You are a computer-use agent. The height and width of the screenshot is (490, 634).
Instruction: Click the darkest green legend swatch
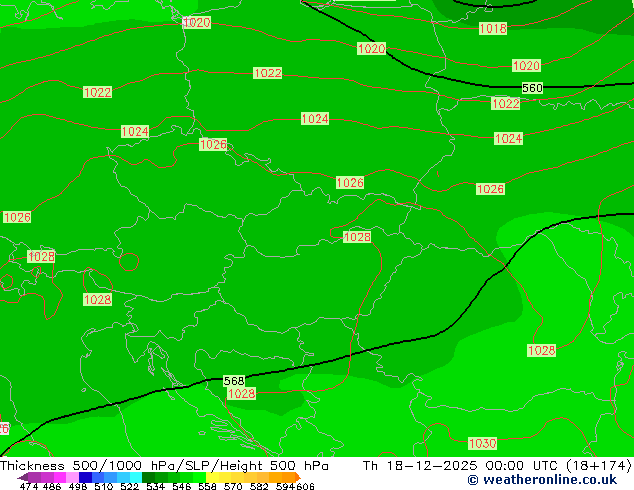(148, 477)
